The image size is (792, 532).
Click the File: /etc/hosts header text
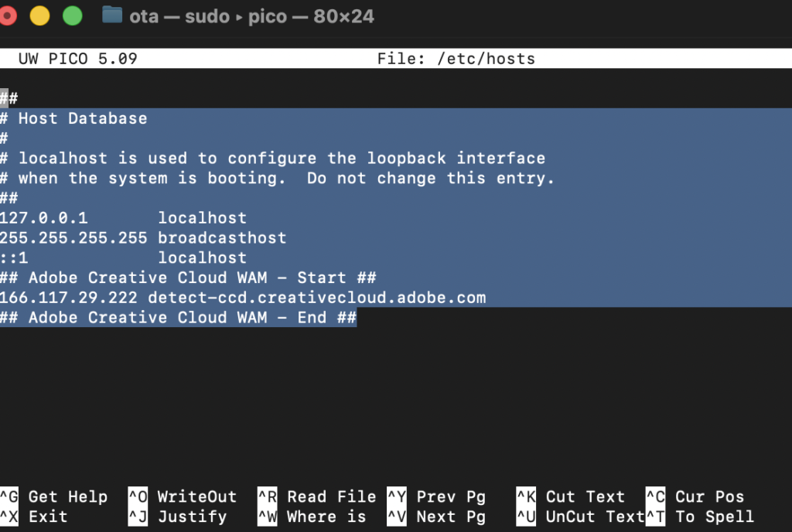point(456,59)
